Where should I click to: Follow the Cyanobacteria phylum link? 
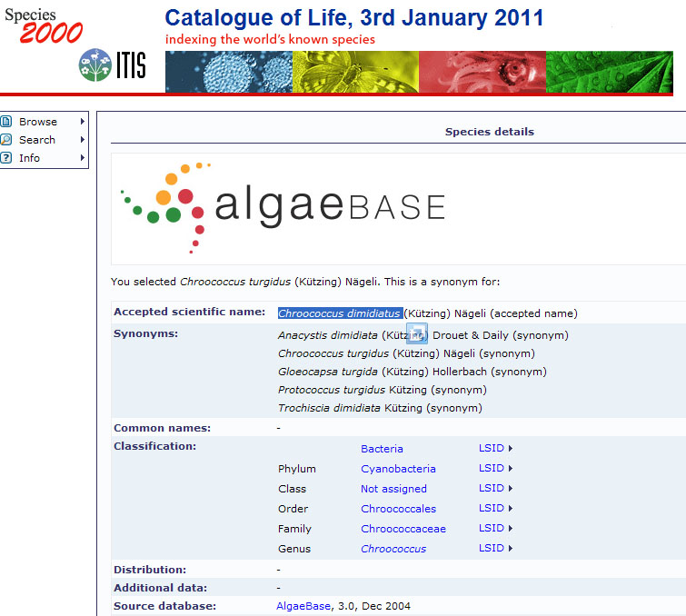(x=398, y=469)
